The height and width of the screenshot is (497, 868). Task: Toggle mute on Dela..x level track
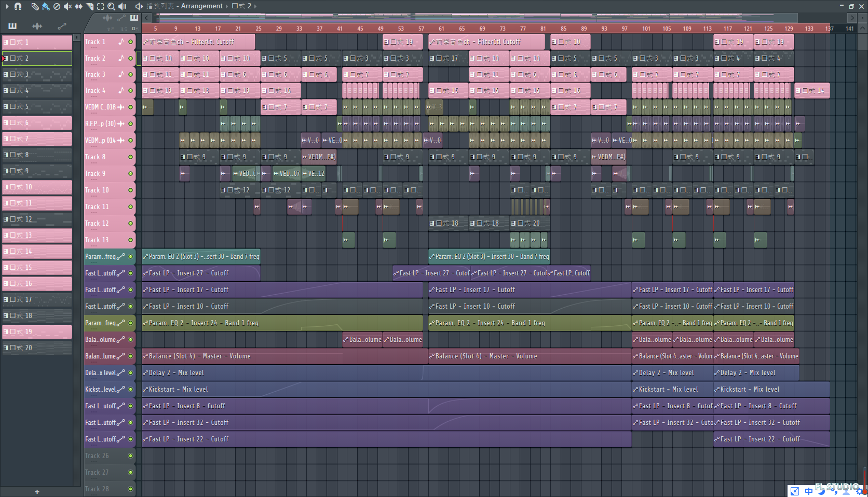coord(131,373)
